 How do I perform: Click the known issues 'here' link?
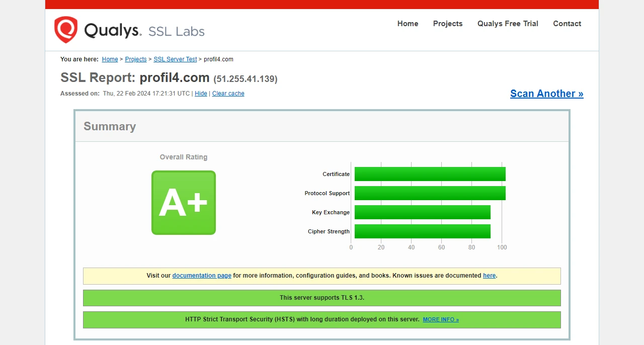(x=489, y=276)
